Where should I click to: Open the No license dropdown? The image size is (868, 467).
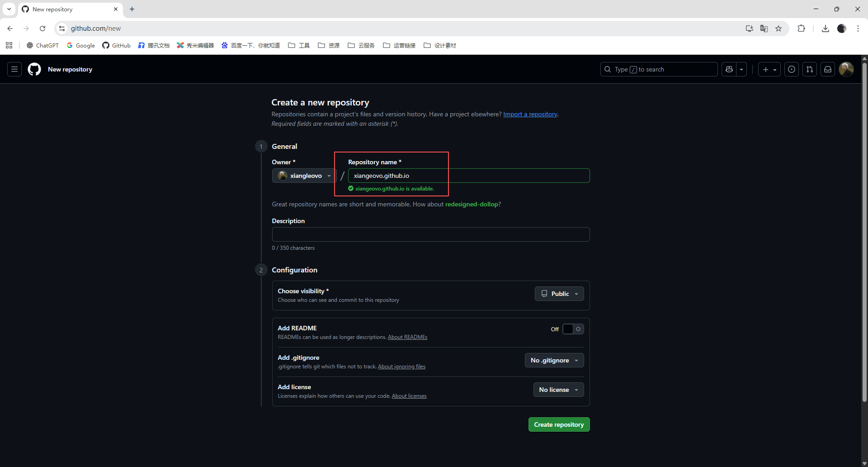click(558, 390)
